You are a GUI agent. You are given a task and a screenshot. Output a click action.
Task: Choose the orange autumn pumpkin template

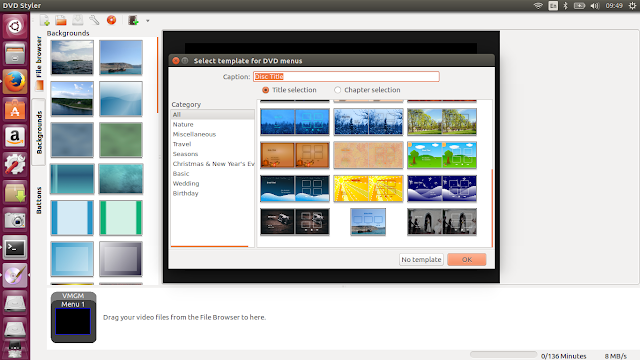(x=295, y=155)
